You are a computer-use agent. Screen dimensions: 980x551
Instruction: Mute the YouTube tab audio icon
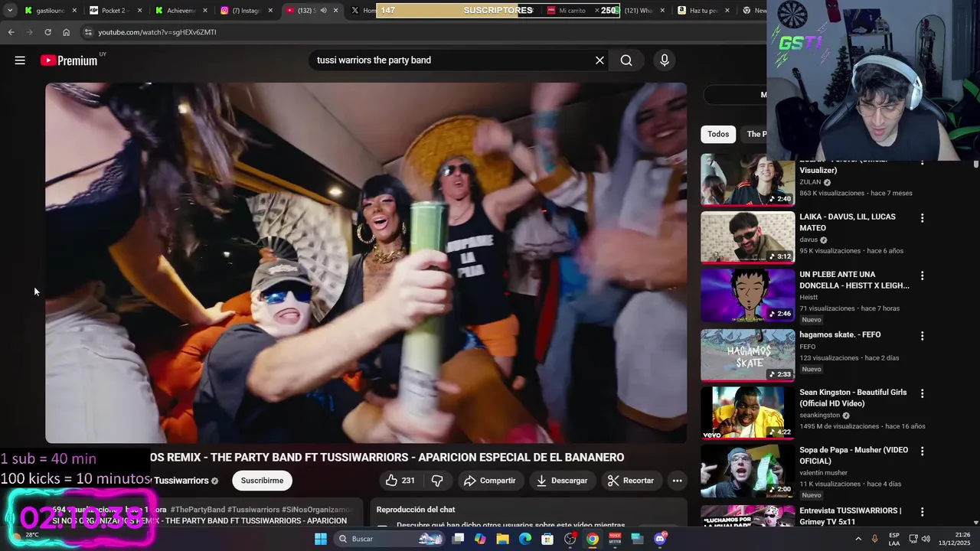click(x=323, y=10)
